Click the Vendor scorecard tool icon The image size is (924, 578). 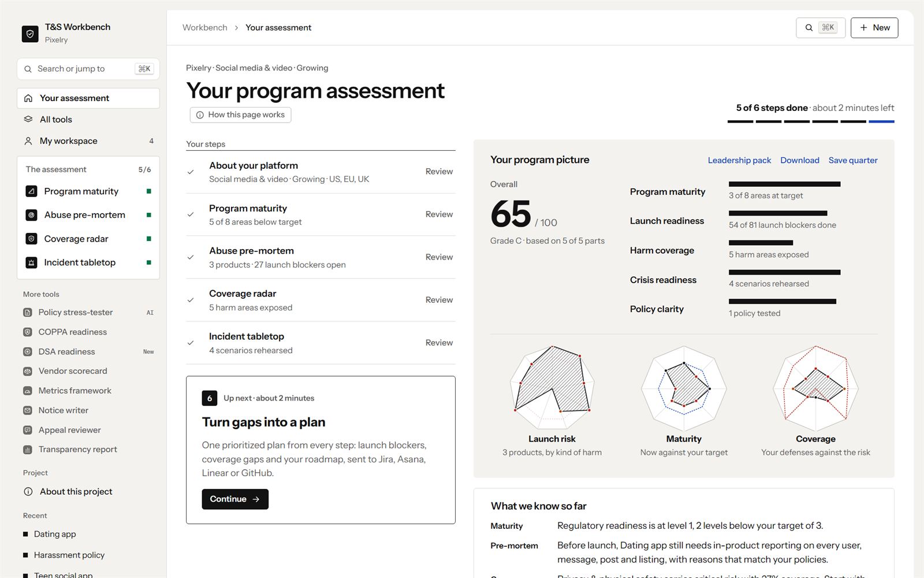pyautogui.click(x=28, y=371)
